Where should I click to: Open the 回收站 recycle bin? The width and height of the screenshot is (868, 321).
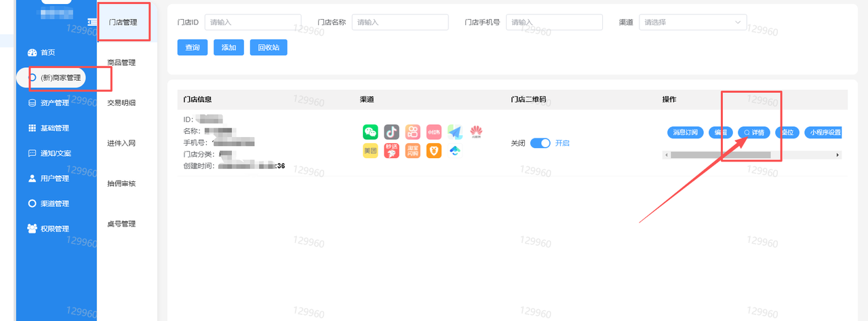tap(269, 48)
